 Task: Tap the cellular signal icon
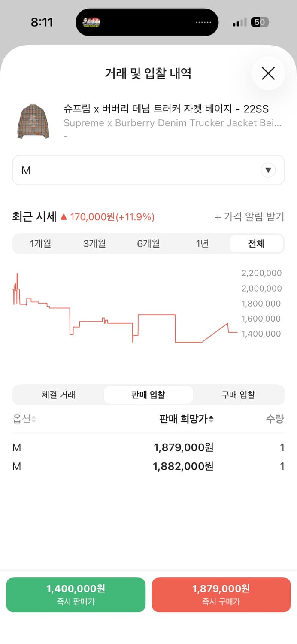tap(239, 22)
